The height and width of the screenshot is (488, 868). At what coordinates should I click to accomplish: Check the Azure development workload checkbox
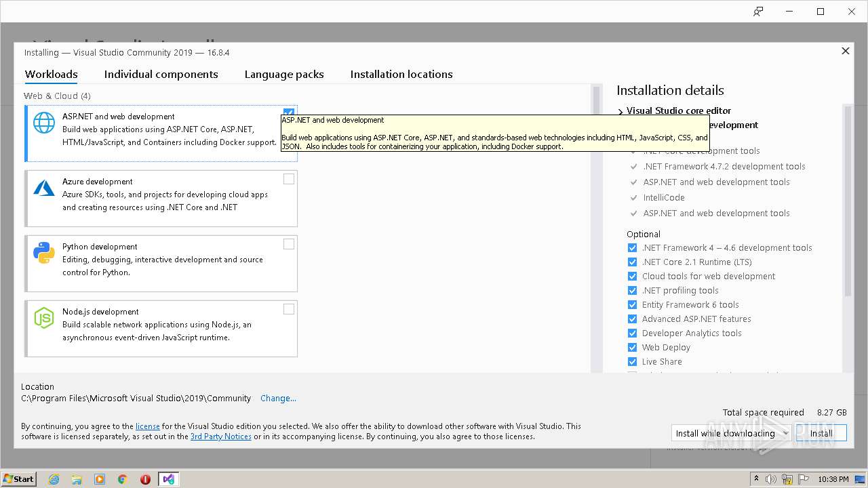point(289,179)
